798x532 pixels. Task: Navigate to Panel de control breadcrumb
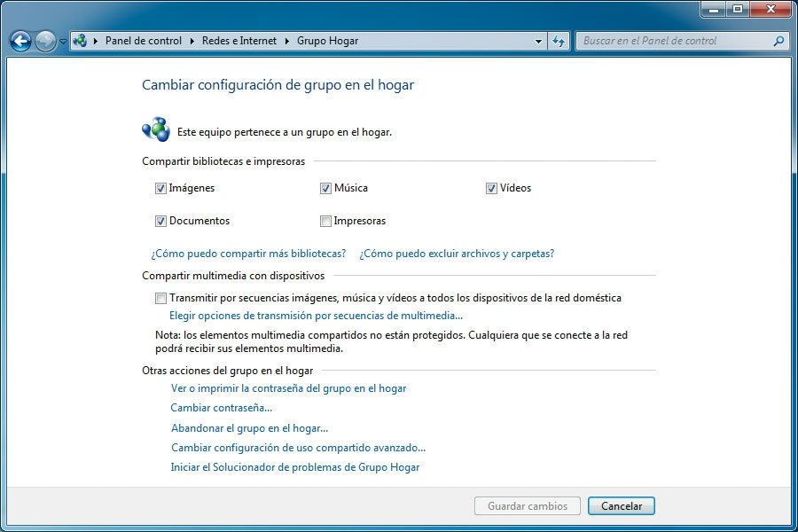(x=143, y=41)
